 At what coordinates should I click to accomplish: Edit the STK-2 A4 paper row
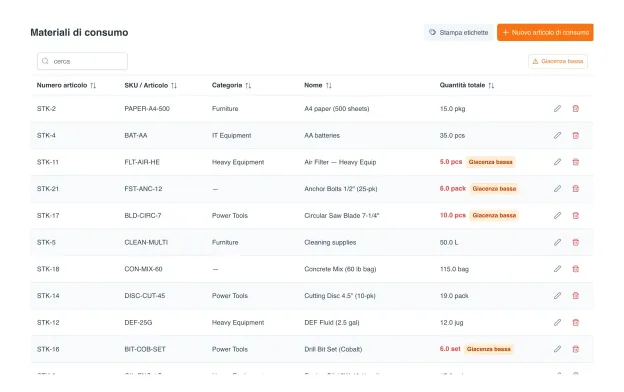pyautogui.click(x=557, y=109)
